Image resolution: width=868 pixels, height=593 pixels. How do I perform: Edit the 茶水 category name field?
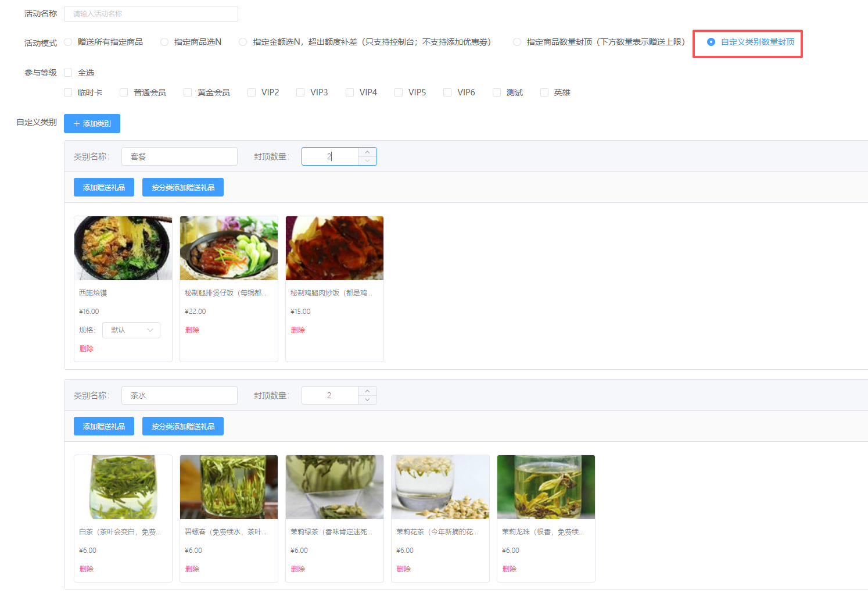pos(180,395)
